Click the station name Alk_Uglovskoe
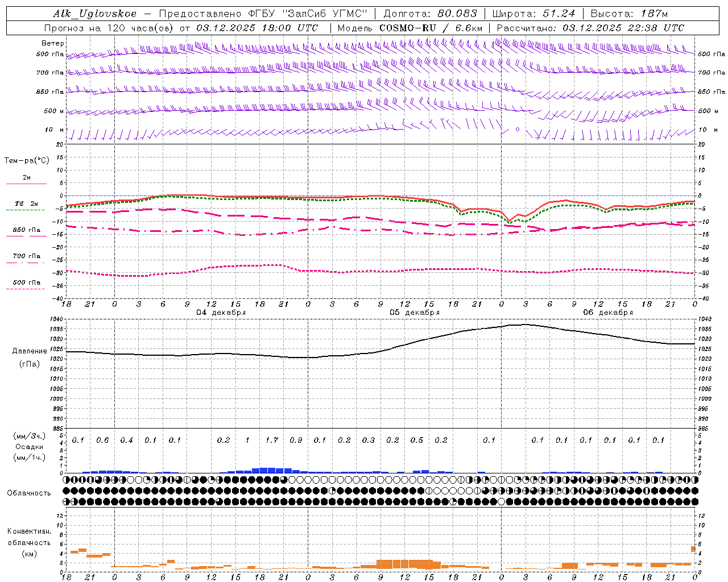The width and height of the screenshot is (728, 582). tap(95, 14)
